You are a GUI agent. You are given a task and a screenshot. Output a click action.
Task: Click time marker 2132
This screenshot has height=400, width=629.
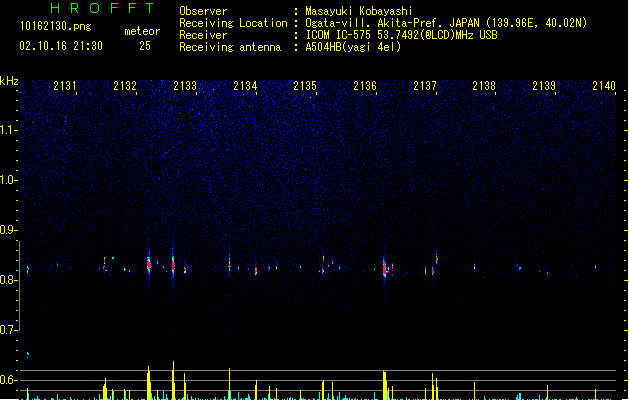125,86
